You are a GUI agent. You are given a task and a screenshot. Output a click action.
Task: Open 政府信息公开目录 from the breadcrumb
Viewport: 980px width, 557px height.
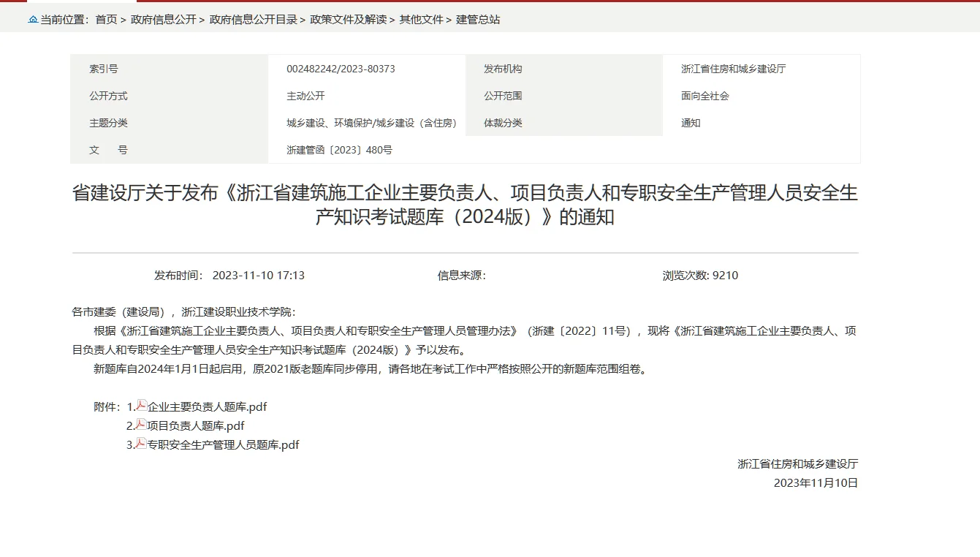pos(254,19)
